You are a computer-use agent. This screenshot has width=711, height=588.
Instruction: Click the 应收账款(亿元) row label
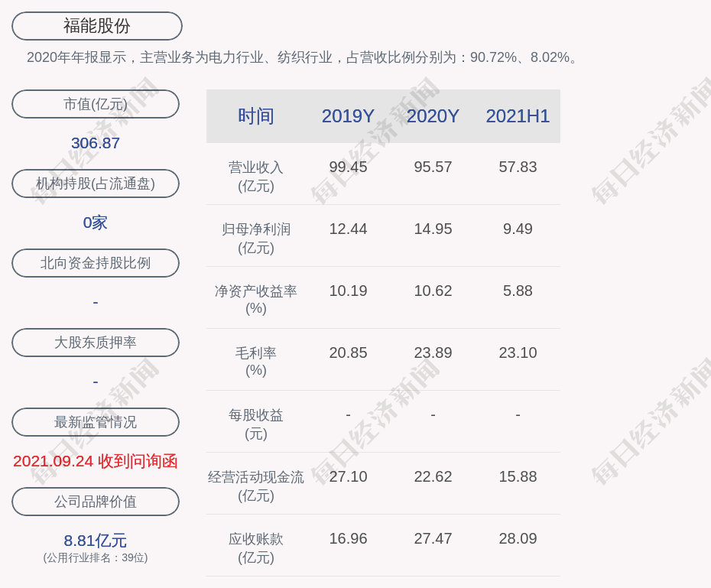click(x=256, y=548)
